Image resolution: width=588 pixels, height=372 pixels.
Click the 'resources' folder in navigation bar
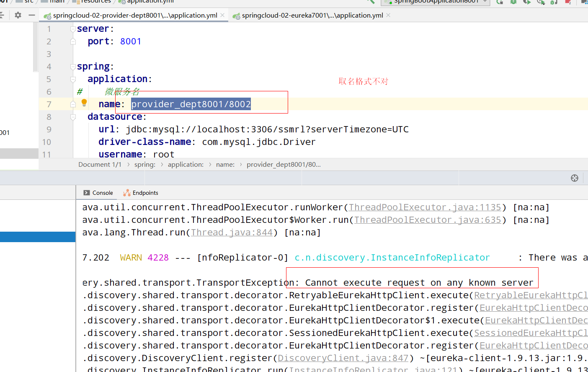[92, 2]
